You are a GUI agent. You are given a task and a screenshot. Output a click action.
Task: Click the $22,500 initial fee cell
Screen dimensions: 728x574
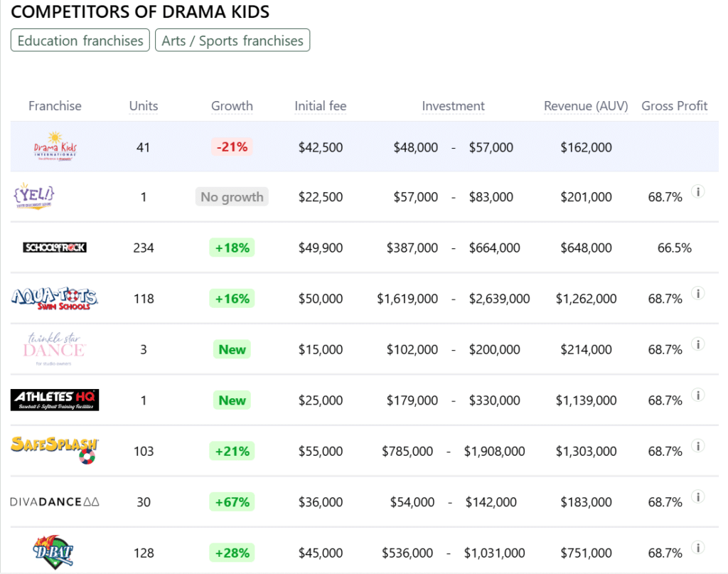pyautogui.click(x=321, y=197)
